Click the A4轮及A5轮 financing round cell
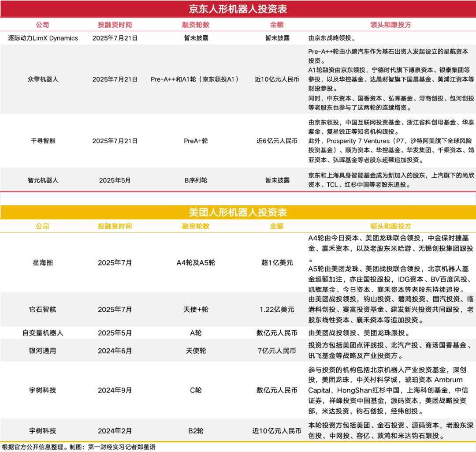This screenshot has width=476, height=452. (196, 262)
